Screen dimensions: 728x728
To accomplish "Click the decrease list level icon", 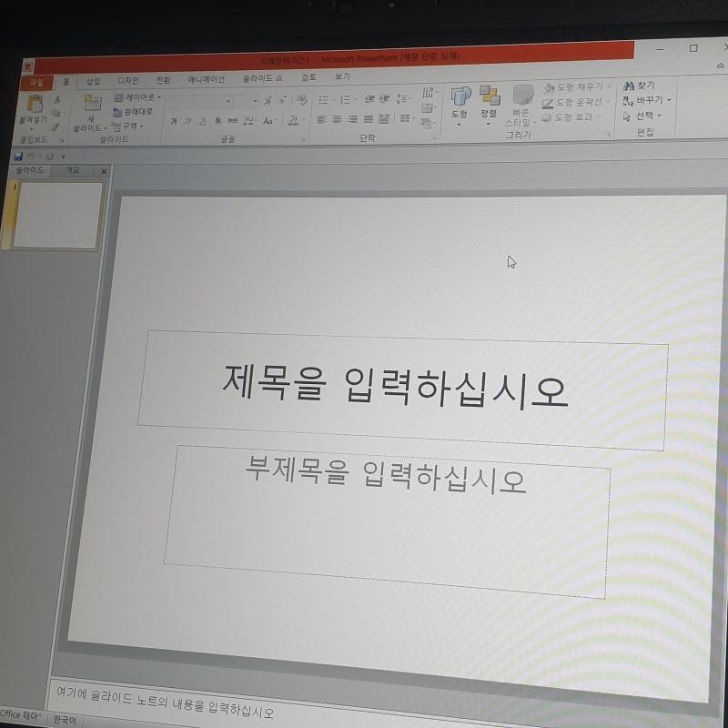I will click(x=370, y=99).
